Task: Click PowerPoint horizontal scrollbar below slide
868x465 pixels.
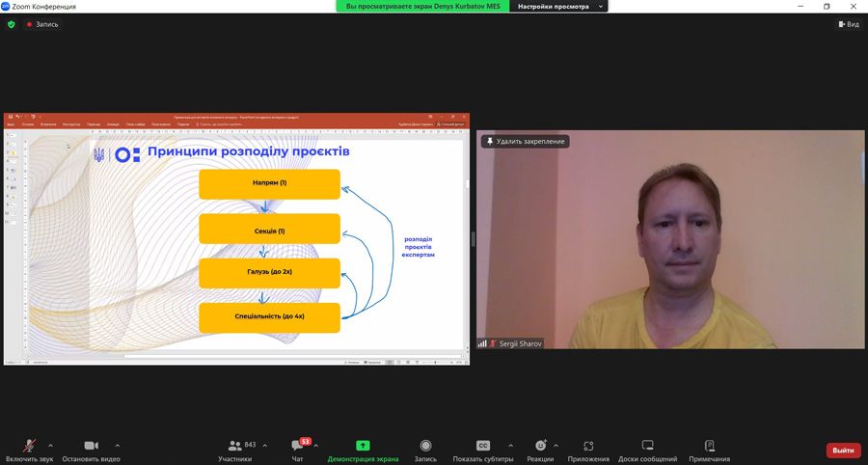Action: 292,357
